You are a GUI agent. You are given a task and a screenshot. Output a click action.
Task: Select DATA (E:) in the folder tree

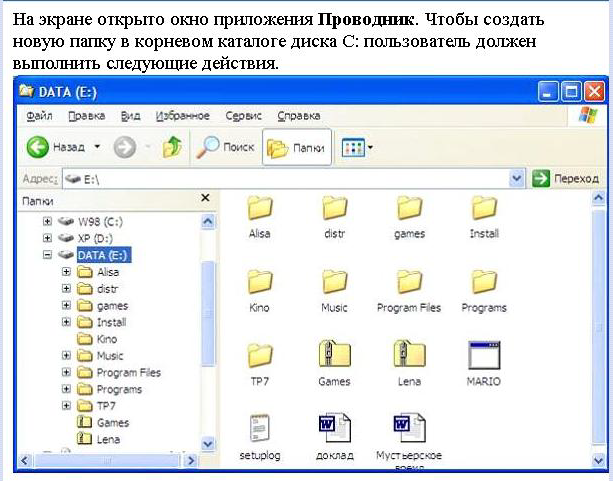[103, 255]
